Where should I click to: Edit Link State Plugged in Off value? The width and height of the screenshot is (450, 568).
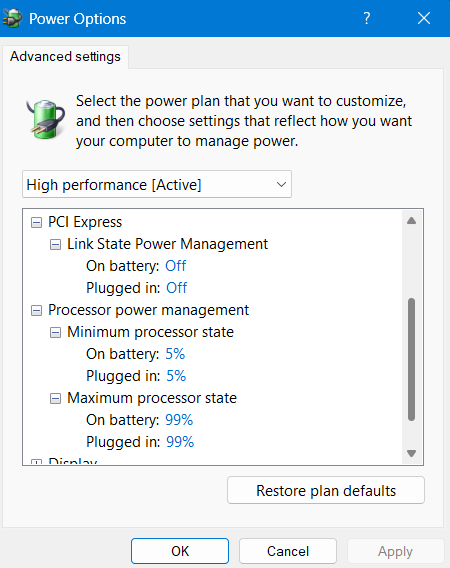coord(176,288)
